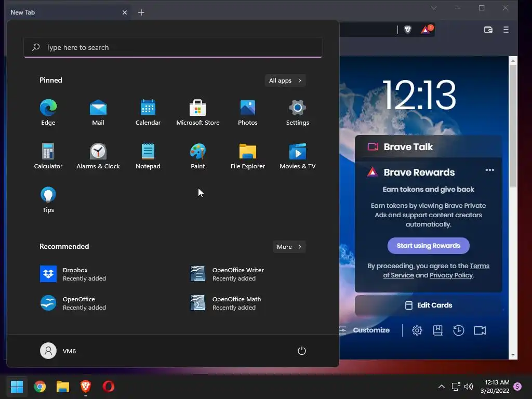Open the Tips app
The height and width of the screenshot is (399, 532).
[x=48, y=200]
